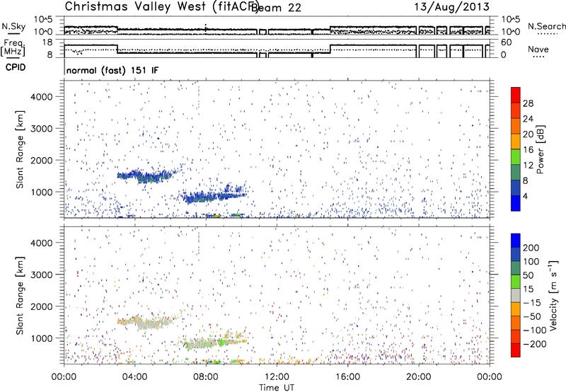Click the blue top of the velocity colorbar
Image resolution: width=566 pixels, height=392 pixels.
coord(516,241)
